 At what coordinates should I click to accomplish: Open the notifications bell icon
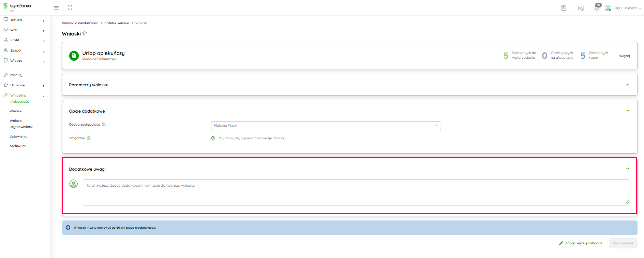pyautogui.click(x=596, y=8)
